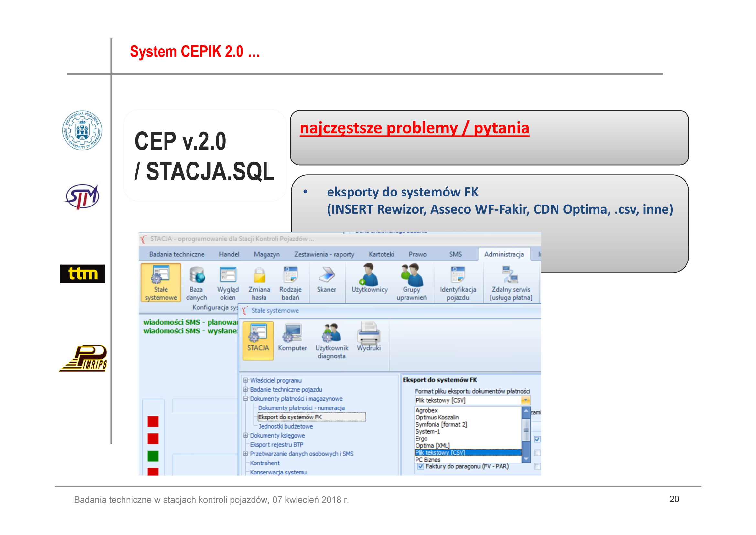This screenshot has height=535, width=756.
Task: Open Stałe systemowe in the Administracja ribbon
Action: pos(161,283)
